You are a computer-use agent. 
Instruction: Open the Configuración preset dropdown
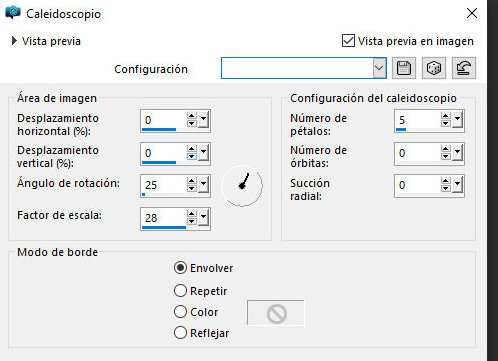pos(379,68)
